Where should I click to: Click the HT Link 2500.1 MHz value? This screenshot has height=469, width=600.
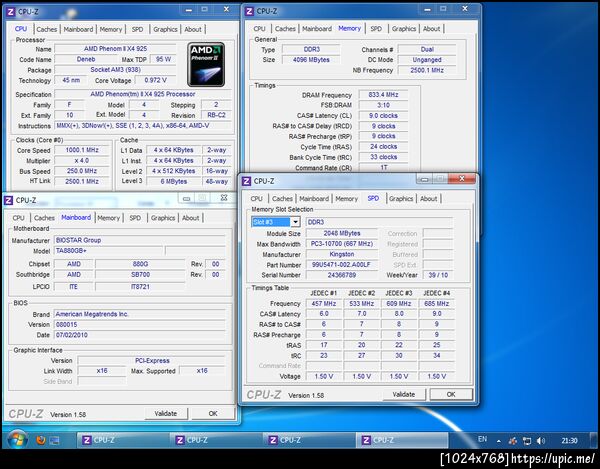pyautogui.click(x=82, y=181)
